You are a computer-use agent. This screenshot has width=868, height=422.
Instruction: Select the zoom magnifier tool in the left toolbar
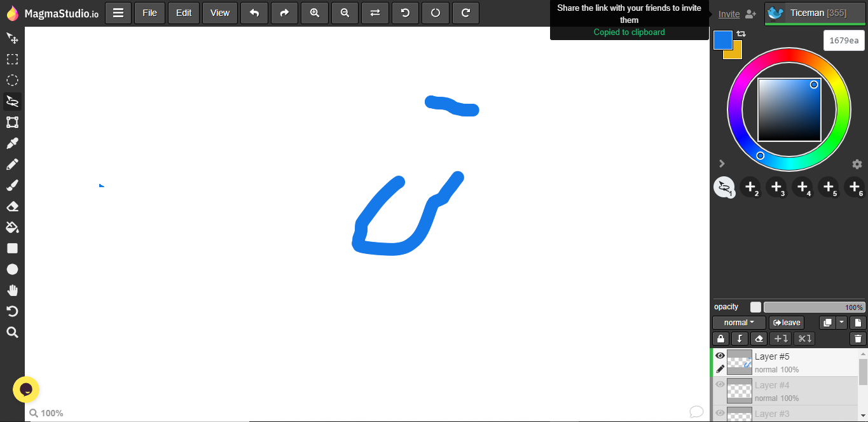[x=12, y=332]
